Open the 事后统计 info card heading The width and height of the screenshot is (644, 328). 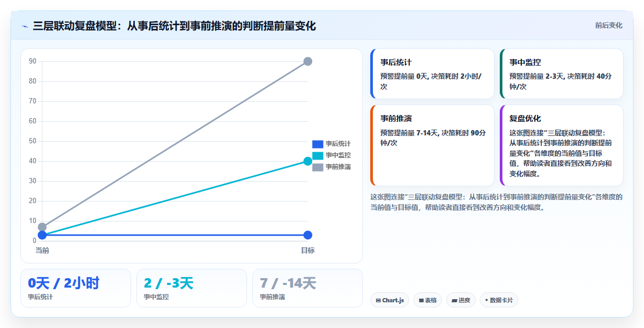(x=396, y=62)
